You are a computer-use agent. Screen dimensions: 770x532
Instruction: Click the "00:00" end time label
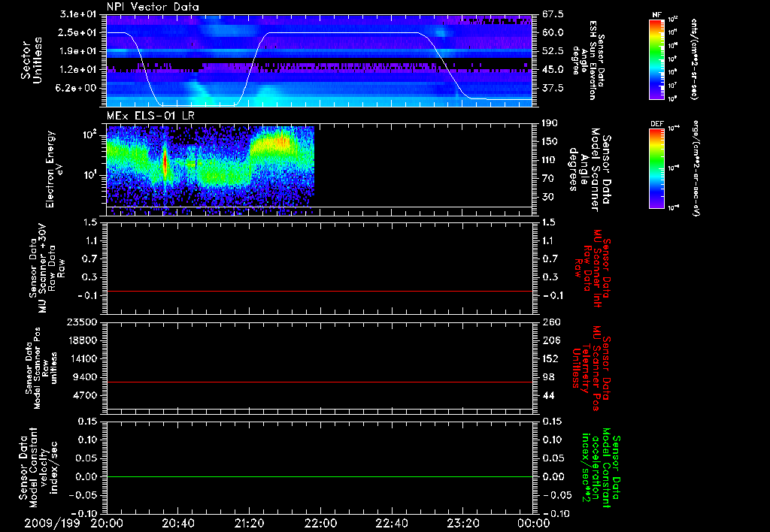(533, 523)
